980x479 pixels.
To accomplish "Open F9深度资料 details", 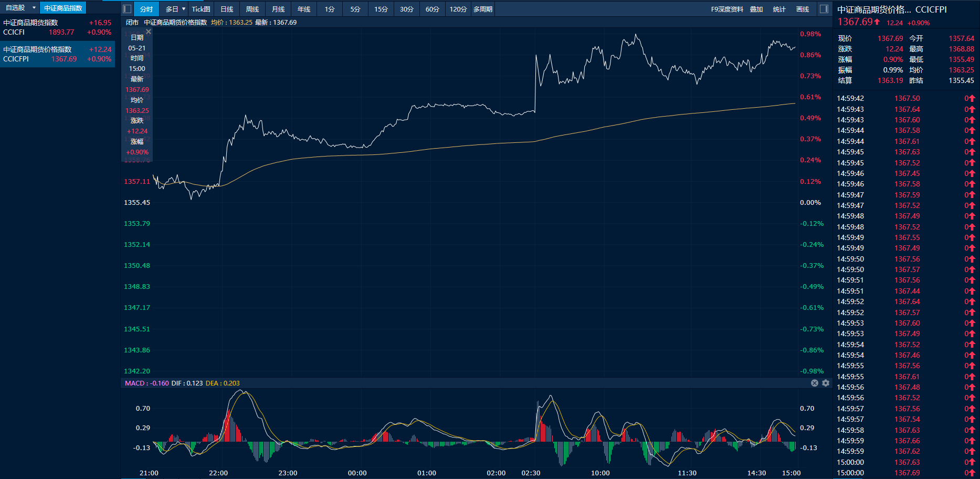I will pos(726,9).
